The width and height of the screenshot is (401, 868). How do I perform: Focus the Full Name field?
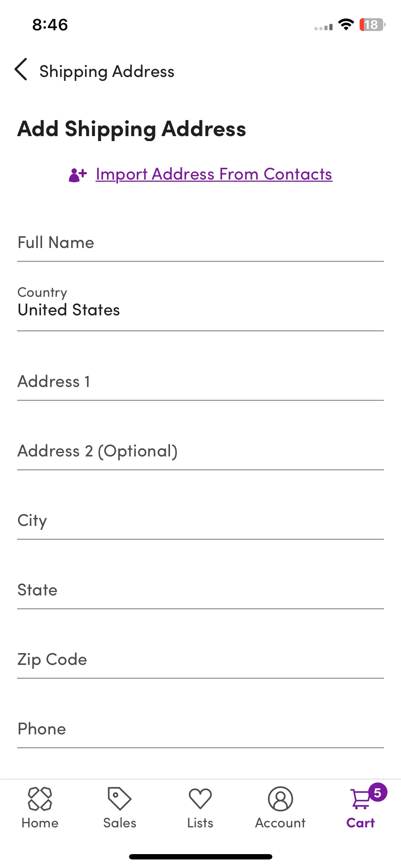[x=200, y=242]
